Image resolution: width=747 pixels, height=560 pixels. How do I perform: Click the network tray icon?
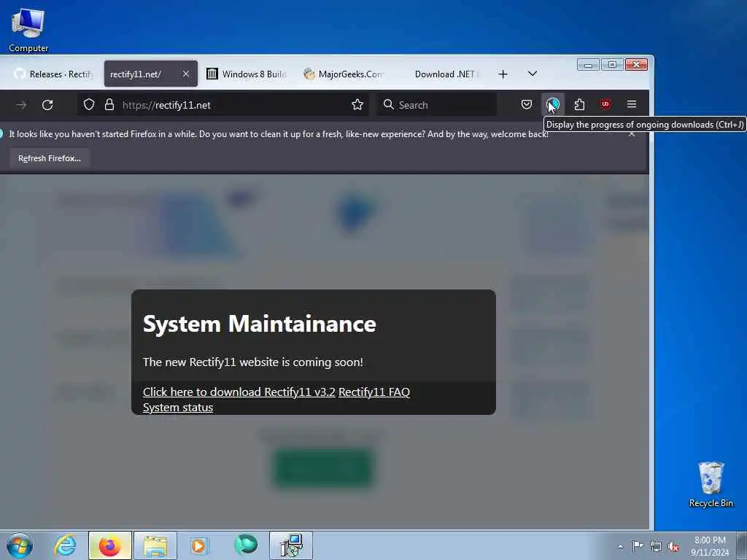(x=656, y=547)
